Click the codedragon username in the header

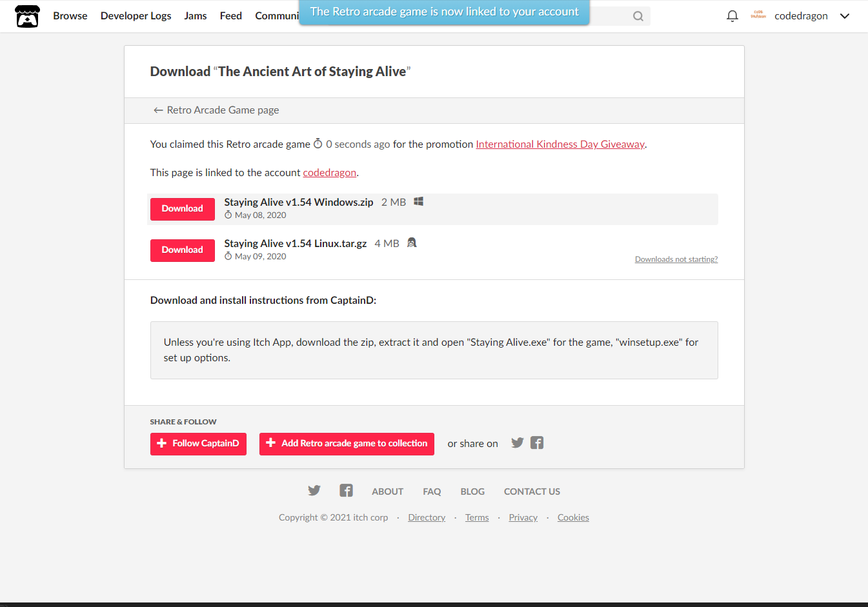pyautogui.click(x=801, y=15)
